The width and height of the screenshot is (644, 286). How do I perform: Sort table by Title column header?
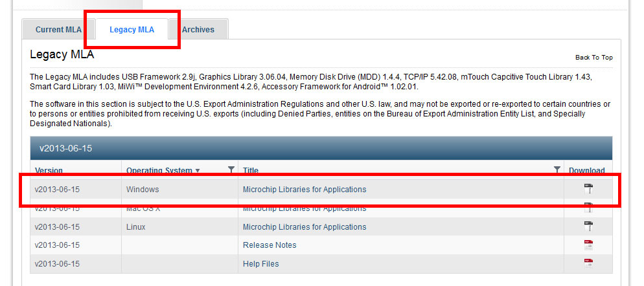[x=251, y=171]
